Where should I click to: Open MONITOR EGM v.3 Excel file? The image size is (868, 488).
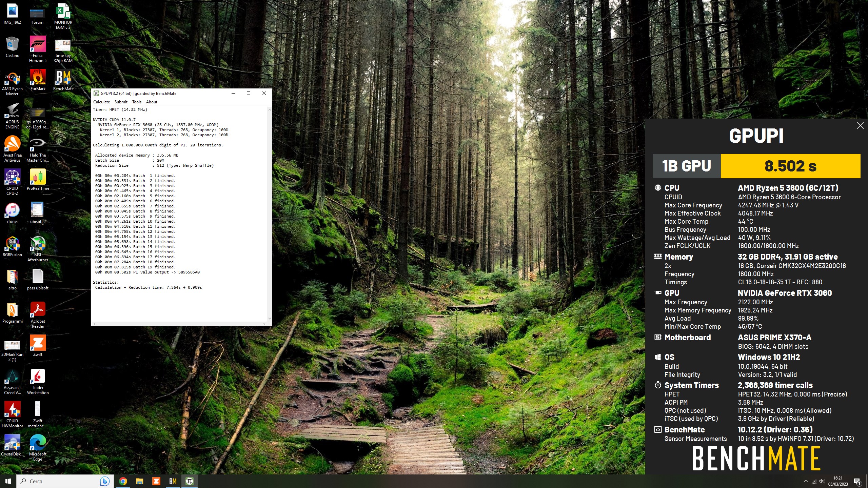coord(63,16)
